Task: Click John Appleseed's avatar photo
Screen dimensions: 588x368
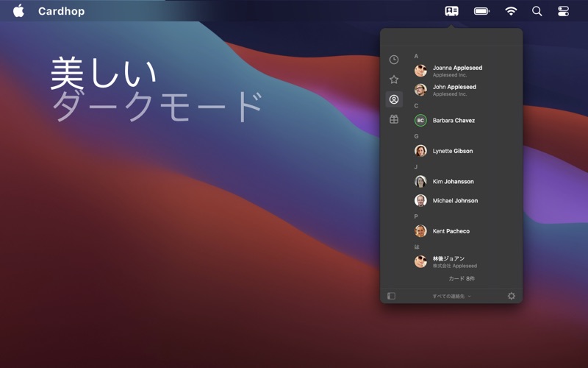Action: [x=420, y=90]
